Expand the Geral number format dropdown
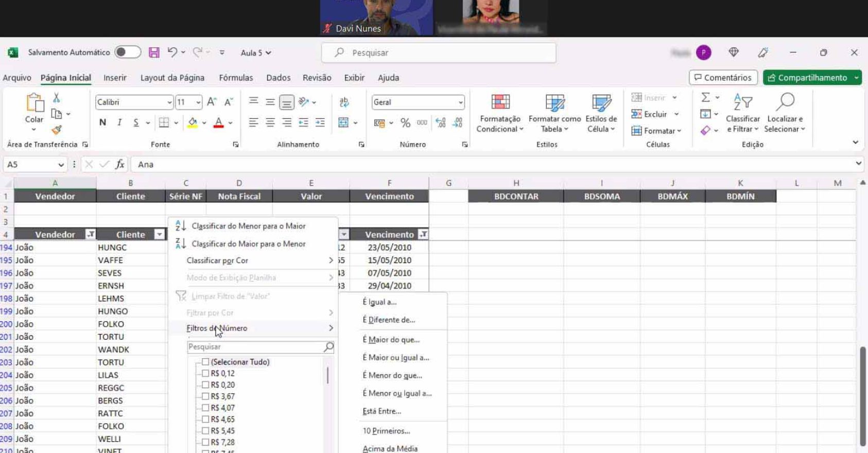The width and height of the screenshot is (868, 453). point(460,102)
